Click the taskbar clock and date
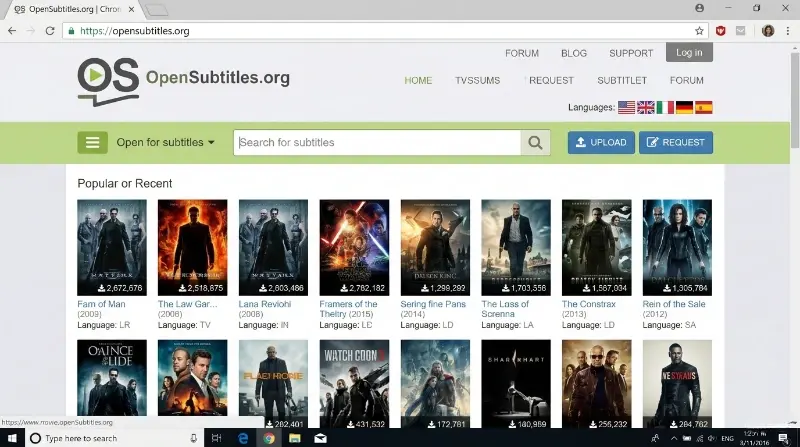Image resolution: width=800 pixels, height=447 pixels. point(754,438)
